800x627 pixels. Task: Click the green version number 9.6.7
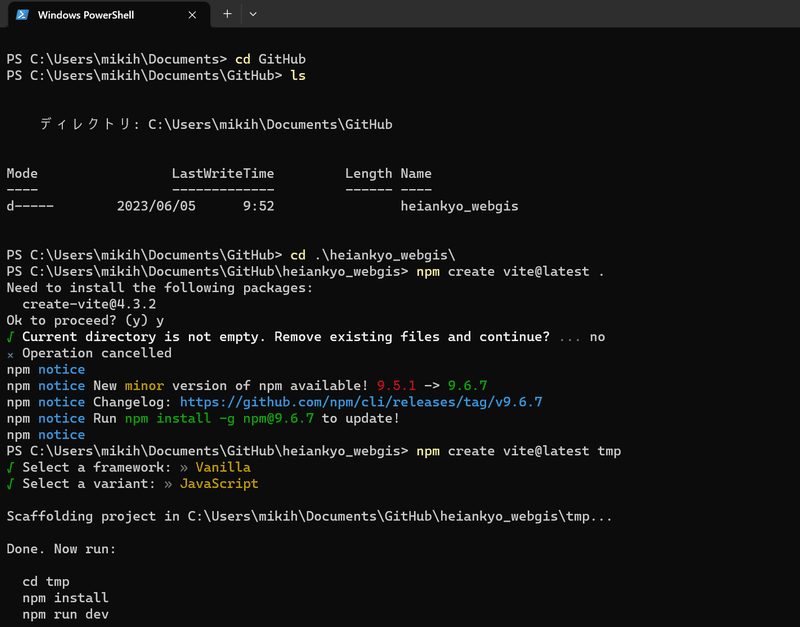coord(467,386)
